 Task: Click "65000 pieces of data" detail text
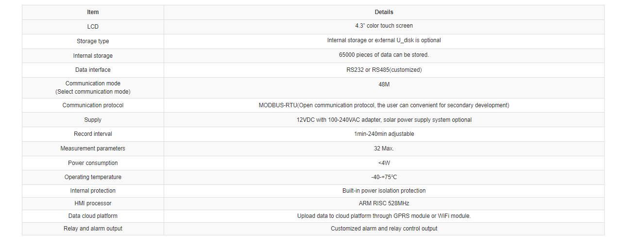(384, 55)
